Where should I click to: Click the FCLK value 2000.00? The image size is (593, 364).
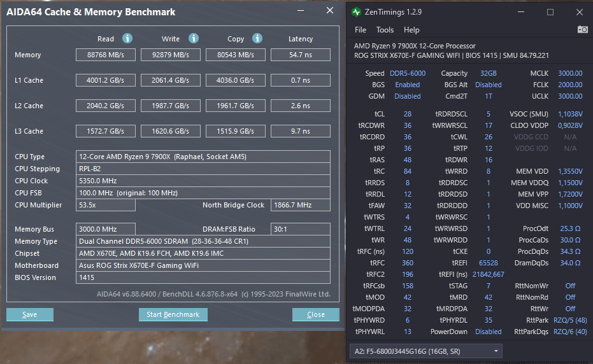tap(570, 85)
